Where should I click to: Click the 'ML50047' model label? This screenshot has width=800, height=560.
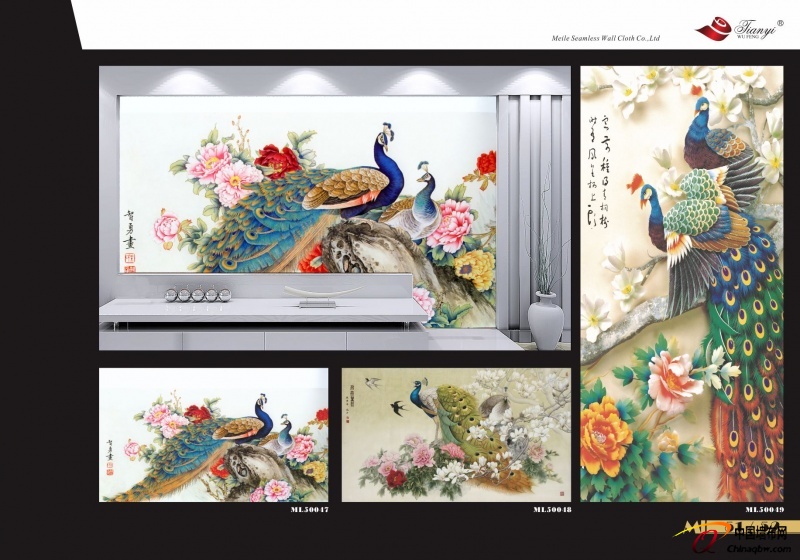310,510
